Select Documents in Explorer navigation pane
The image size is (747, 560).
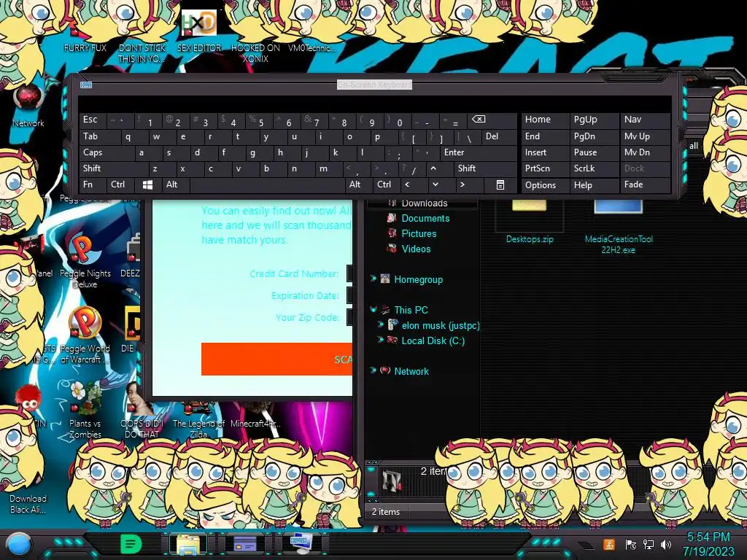pyautogui.click(x=425, y=218)
